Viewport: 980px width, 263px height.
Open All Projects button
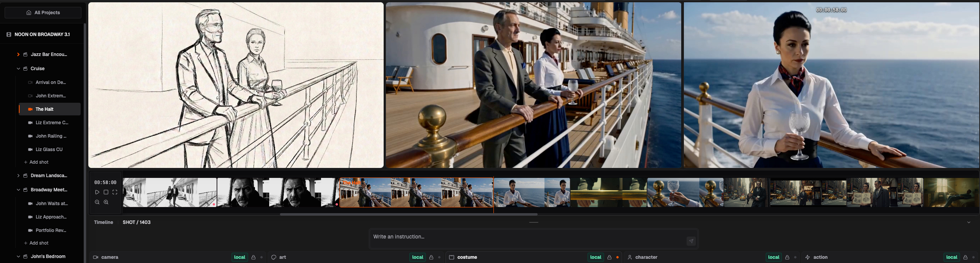43,13
